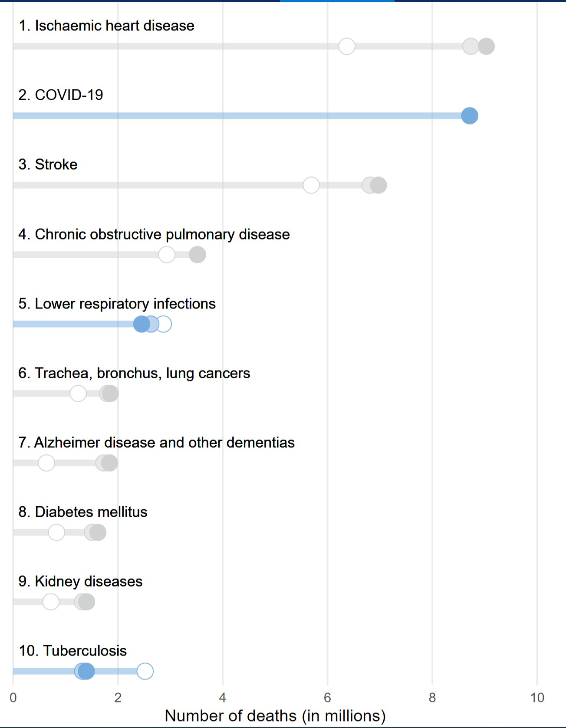Select the solid blue Tuberculosis marker
This screenshot has height=728, width=566.
[x=86, y=671]
